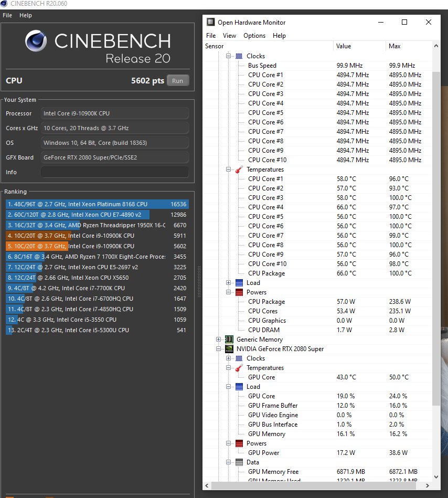Screen dimensions: 448x498
Task: Click the thermometer icon of the CPU core Temperatures group
Action: (239, 169)
